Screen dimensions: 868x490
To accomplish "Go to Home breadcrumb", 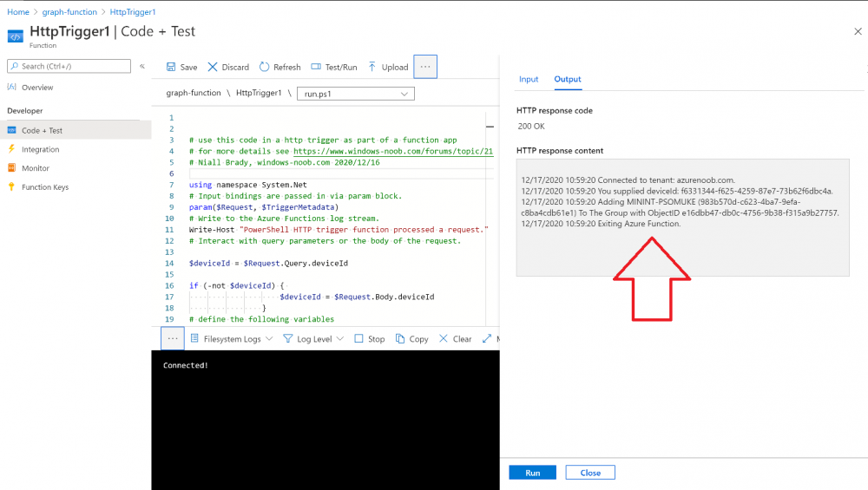I will (x=18, y=11).
